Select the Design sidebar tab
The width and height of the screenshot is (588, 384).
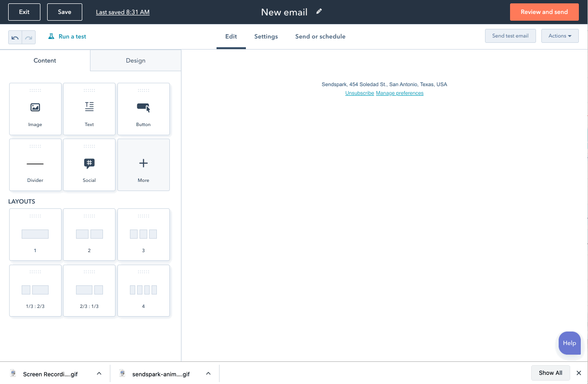pos(136,61)
